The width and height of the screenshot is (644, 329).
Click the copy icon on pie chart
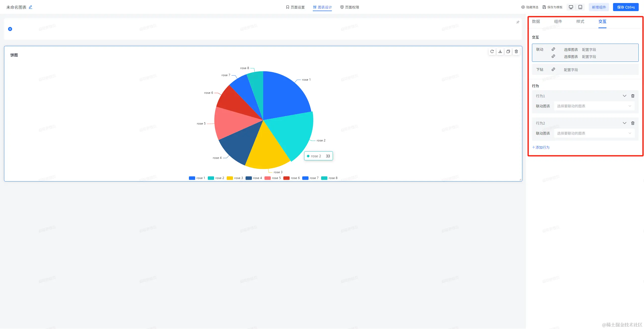pyautogui.click(x=508, y=51)
